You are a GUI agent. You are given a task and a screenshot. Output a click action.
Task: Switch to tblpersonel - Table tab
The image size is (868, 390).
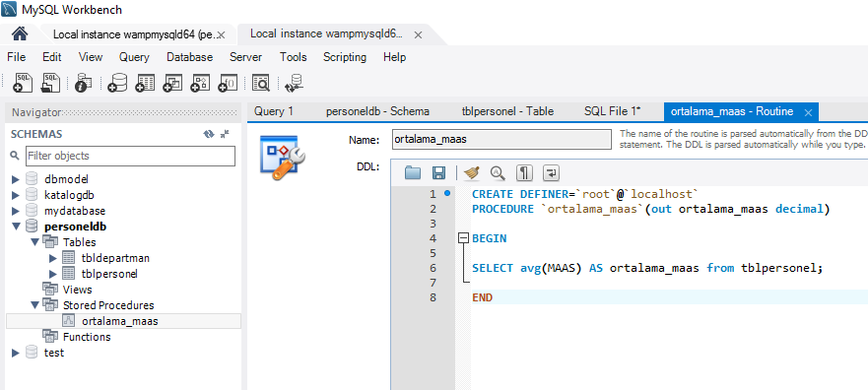[507, 111]
